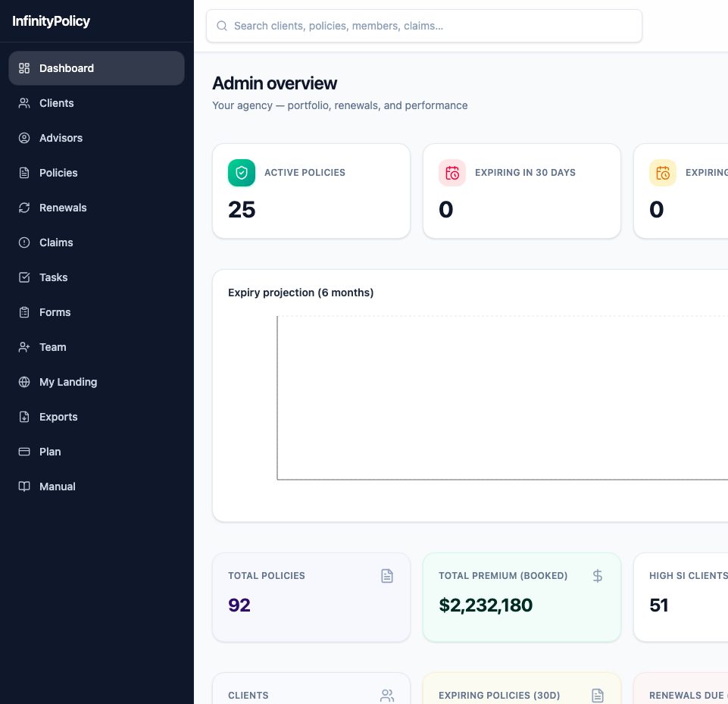Click the red calendar icon on Expiring in 30 Days
The image size is (728, 704).
click(x=452, y=173)
